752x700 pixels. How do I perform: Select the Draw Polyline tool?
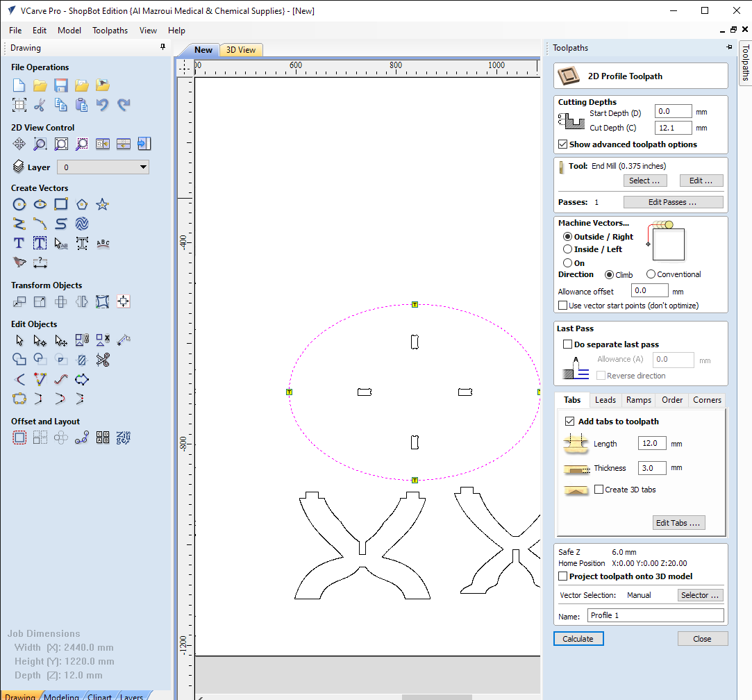[x=19, y=224]
